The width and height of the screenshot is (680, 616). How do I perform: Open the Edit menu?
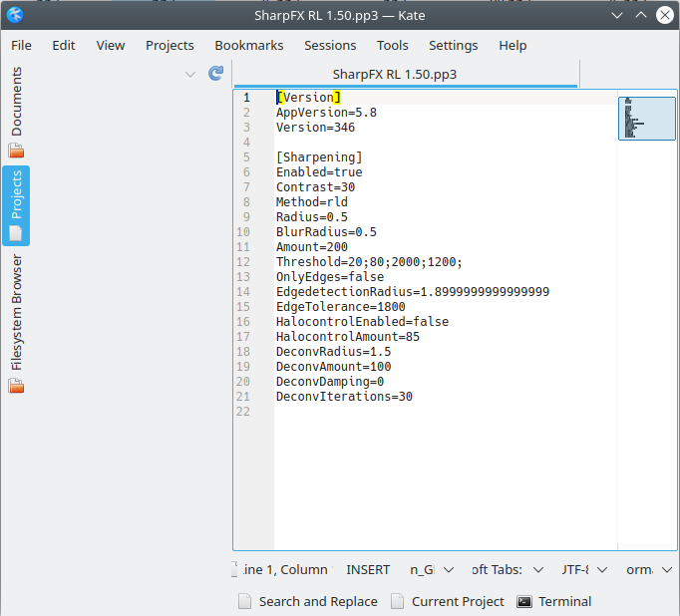(64, 45)
